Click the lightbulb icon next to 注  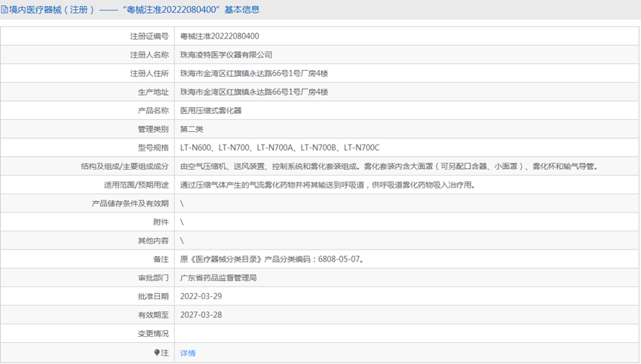pos(157,352)
